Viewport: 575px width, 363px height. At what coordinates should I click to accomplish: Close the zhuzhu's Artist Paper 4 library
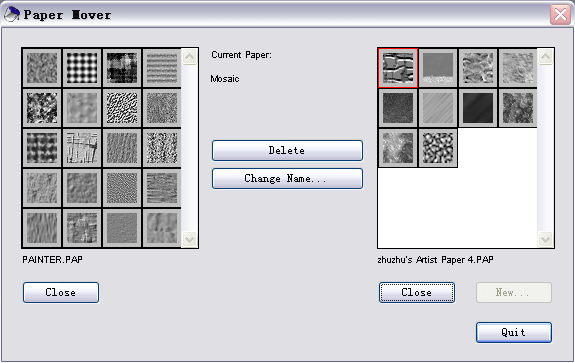tap(417, 293)
